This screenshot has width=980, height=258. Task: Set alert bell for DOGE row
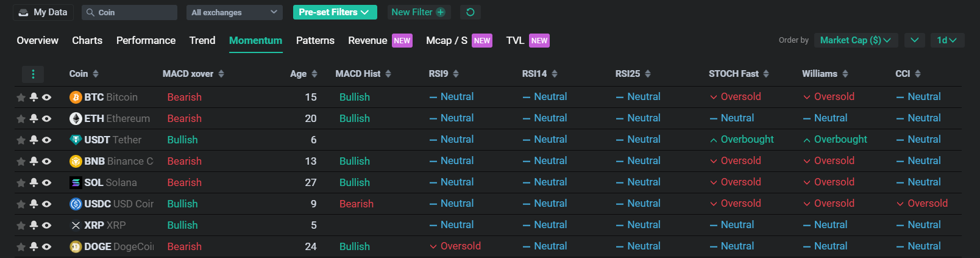[34, 246]
